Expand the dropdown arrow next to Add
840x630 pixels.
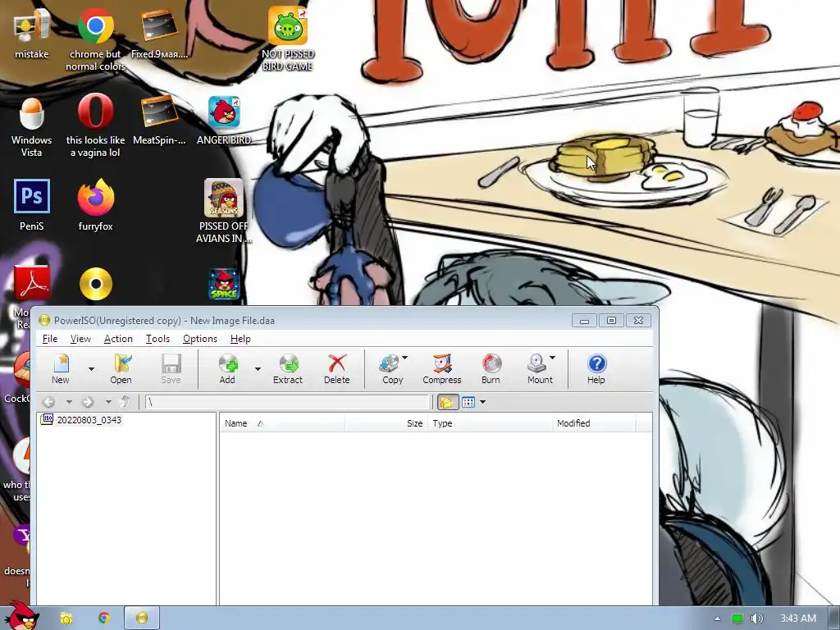[258, 369]
